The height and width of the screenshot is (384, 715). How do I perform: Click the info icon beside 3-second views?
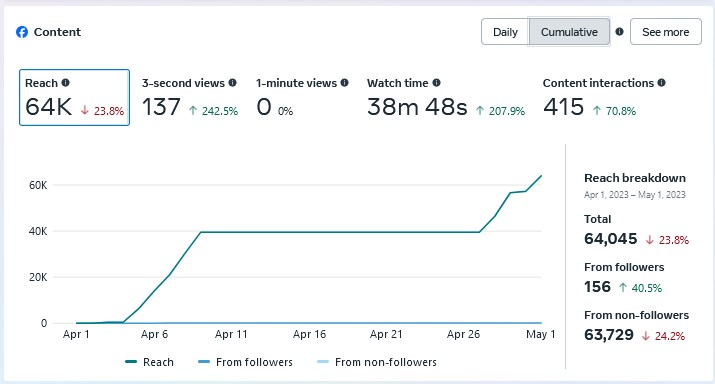click(x=233, y=83)
